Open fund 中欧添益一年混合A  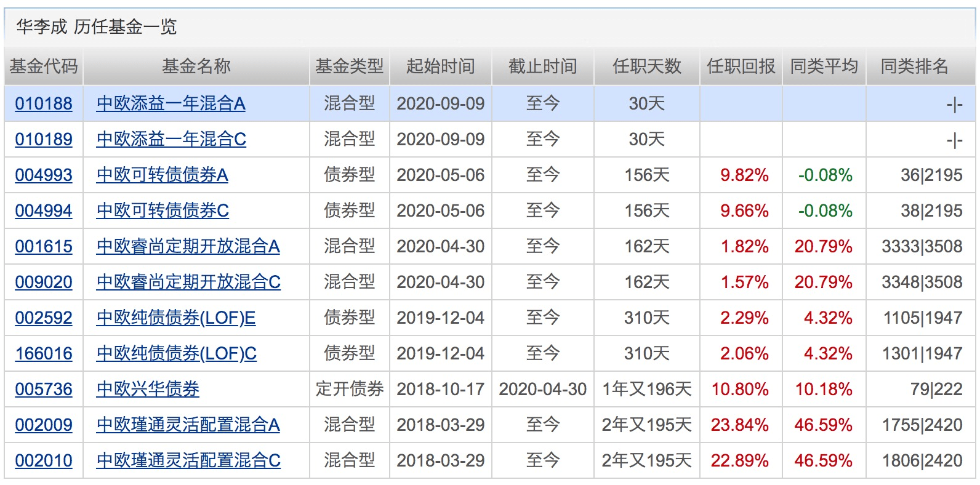click(171, 103)
